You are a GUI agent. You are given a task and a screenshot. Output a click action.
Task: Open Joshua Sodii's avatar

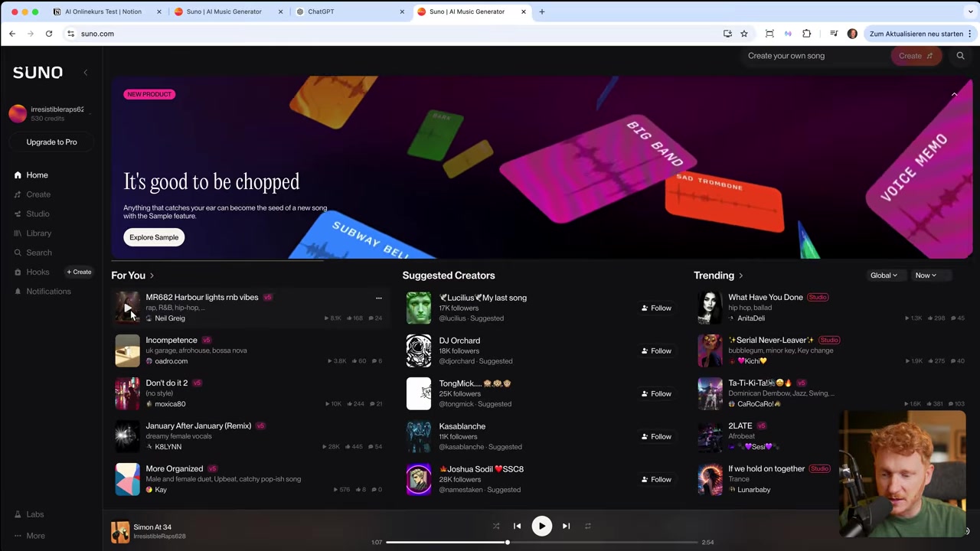point(419,479)
